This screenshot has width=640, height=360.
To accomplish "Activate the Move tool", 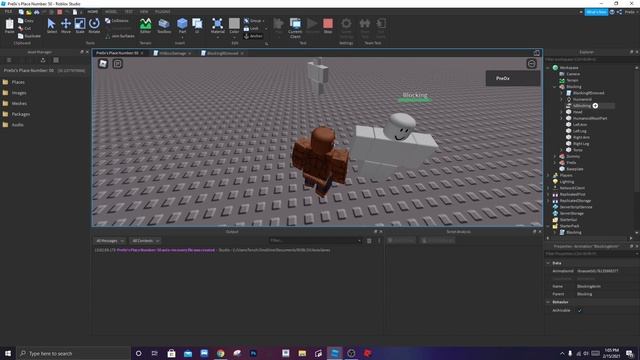I will point(66,26).
